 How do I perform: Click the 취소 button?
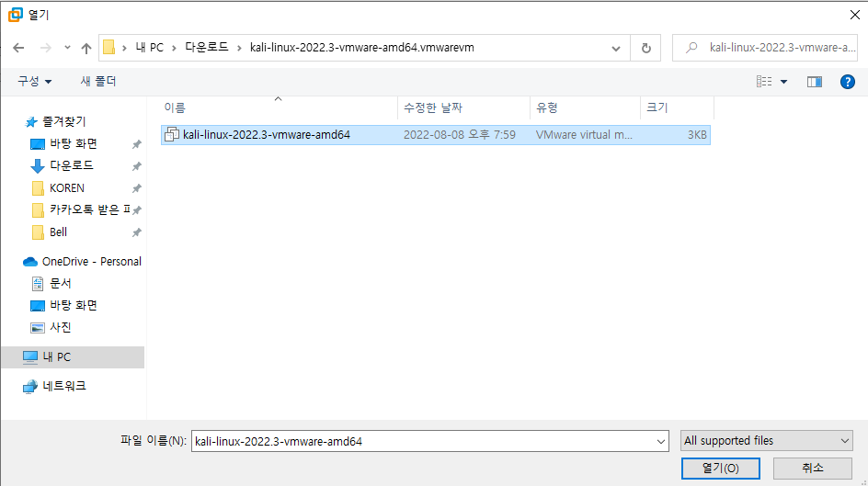coord(812,469)
